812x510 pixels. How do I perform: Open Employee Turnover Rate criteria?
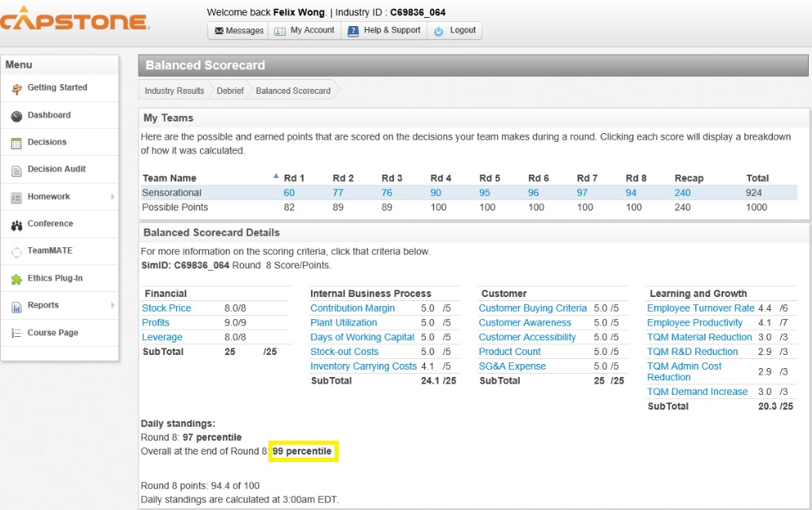(700, 308)
